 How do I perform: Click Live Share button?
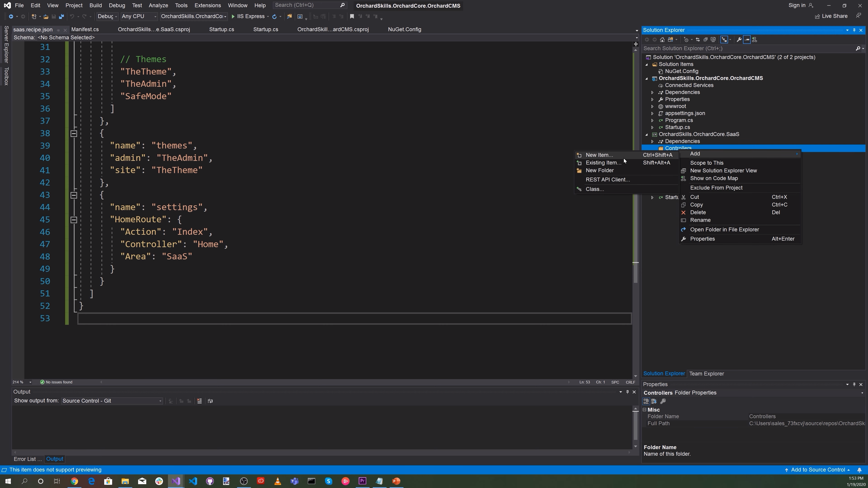click(831, 16)
